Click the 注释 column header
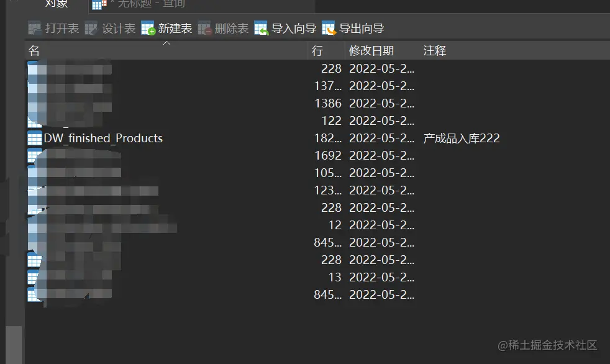 (435, 50)
